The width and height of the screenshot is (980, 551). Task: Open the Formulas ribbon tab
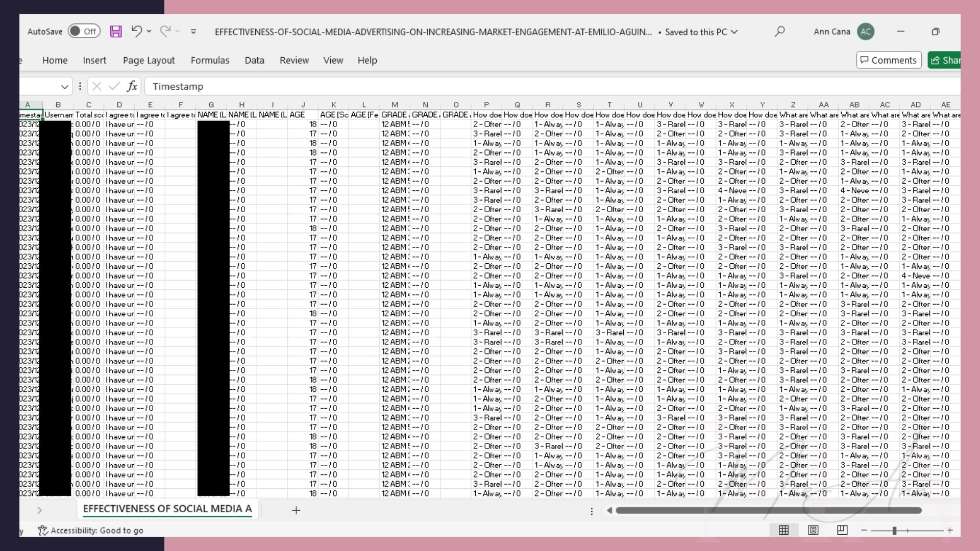[x=210, y=60]
